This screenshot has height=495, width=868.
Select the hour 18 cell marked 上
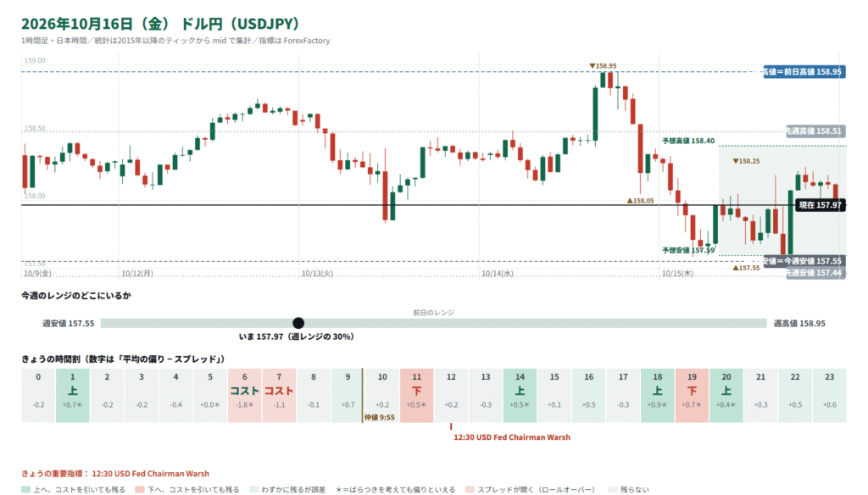tap(658, 395)
